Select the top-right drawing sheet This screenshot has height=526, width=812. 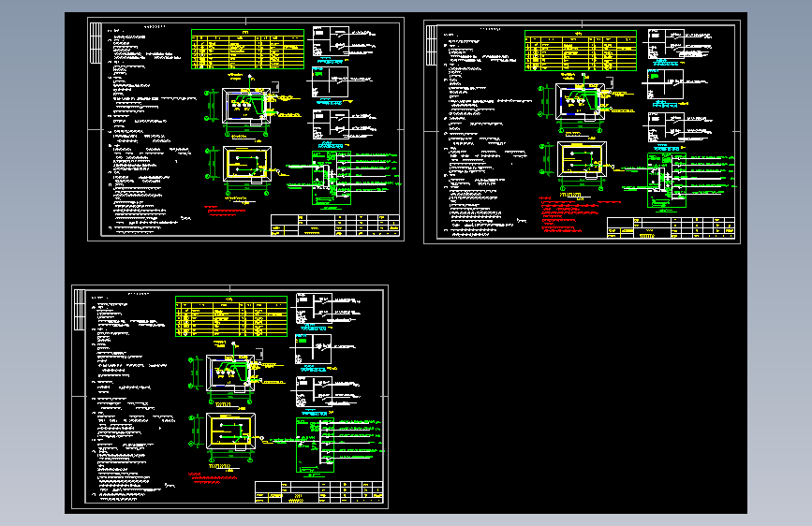click(x=582, y=132)
